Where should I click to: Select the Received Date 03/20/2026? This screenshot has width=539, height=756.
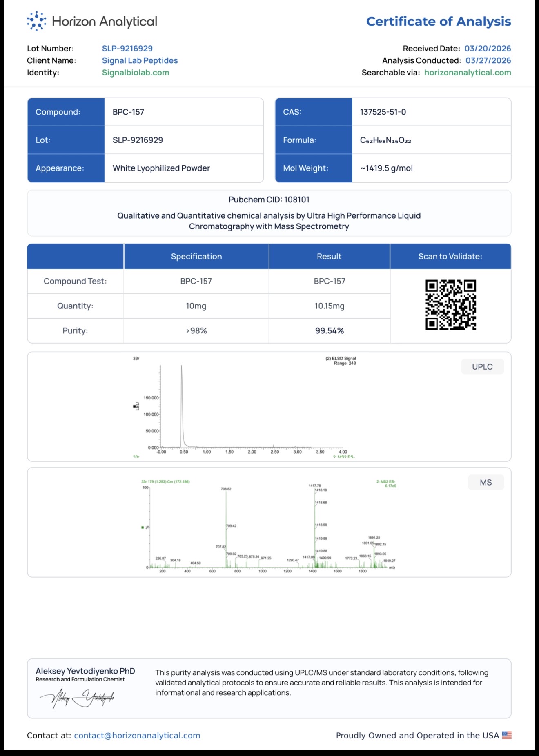(488, 49)
